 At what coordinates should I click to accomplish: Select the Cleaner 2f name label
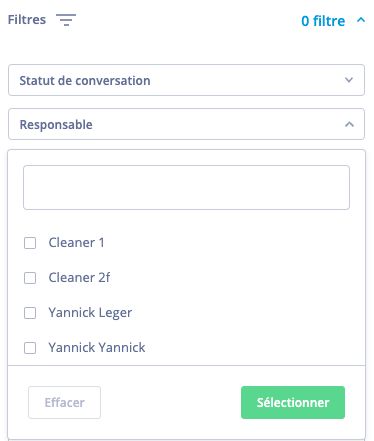(x=79, y=277)
